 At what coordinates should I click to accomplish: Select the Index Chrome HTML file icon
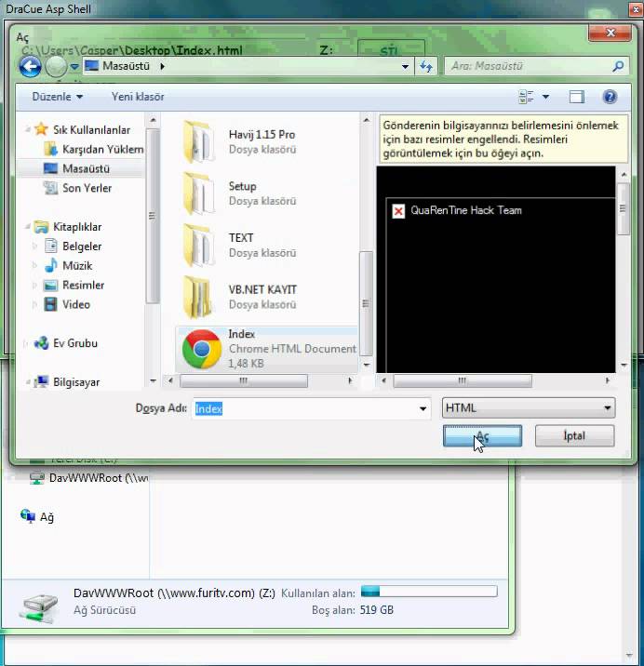click(x=202, y=349)
